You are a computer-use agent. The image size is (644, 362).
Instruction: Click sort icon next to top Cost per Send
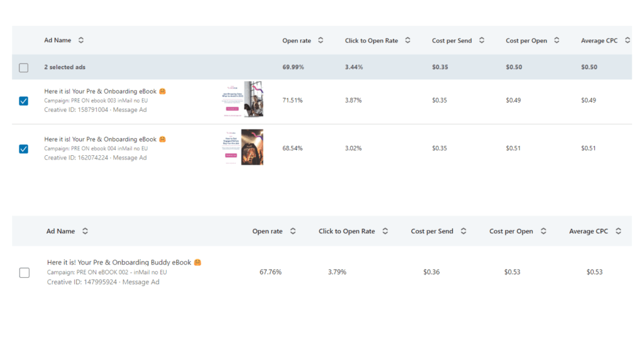point(482,40)
